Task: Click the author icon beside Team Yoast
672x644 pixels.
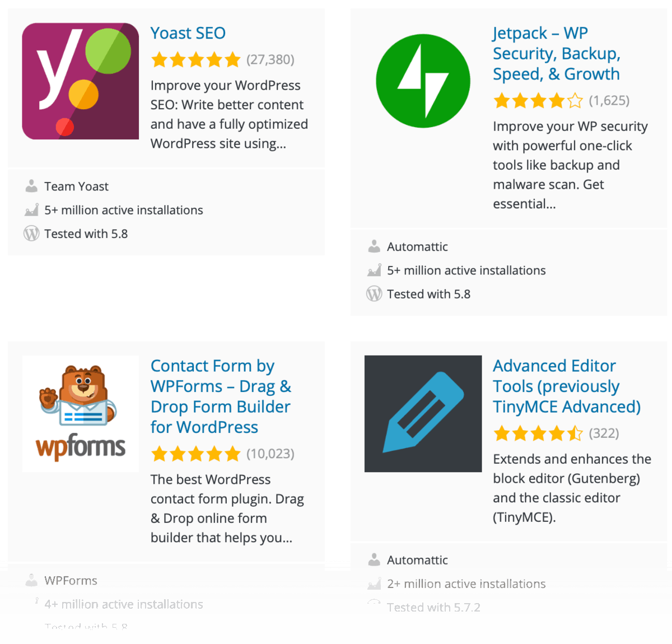Action: [32, 185]
